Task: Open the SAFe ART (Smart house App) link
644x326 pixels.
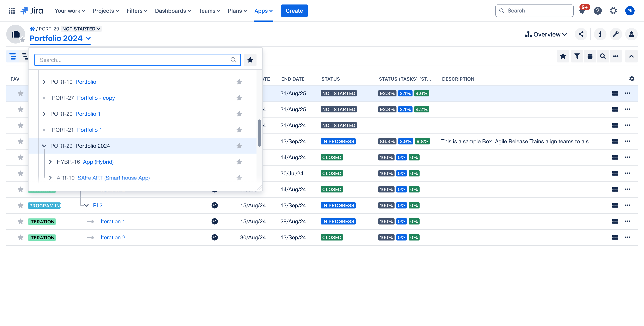Action: point(114,178)
